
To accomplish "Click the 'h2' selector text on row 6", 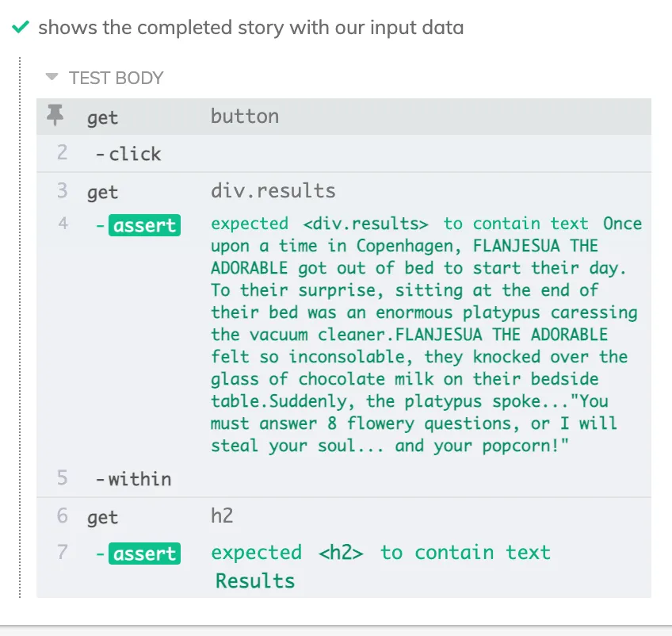I will 222,516.
